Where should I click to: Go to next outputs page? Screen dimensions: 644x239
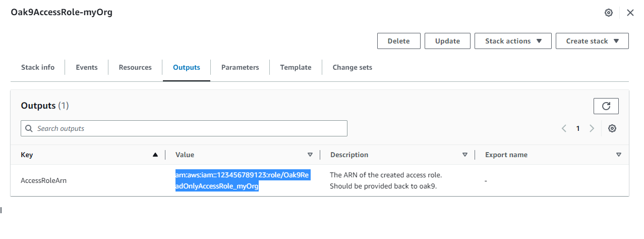[x=592, y=128]
